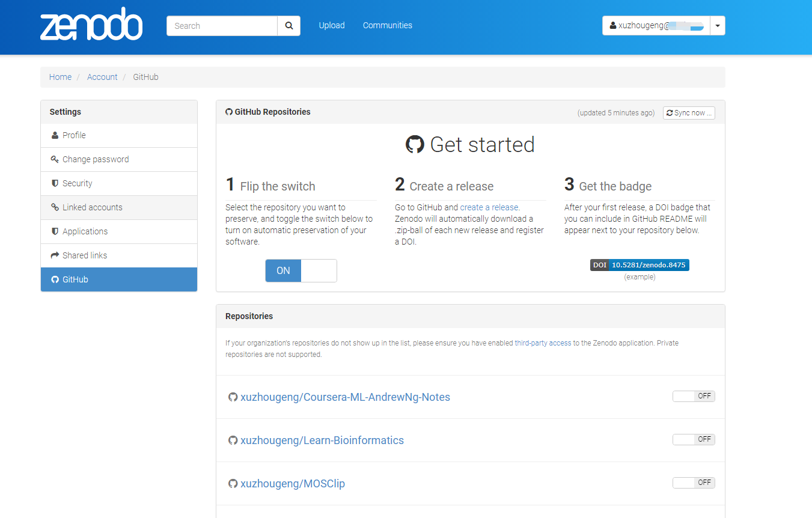Open xuzhougeng/Coursera-ML-AndrewNg-Notes repository

[x=345, y=397]
